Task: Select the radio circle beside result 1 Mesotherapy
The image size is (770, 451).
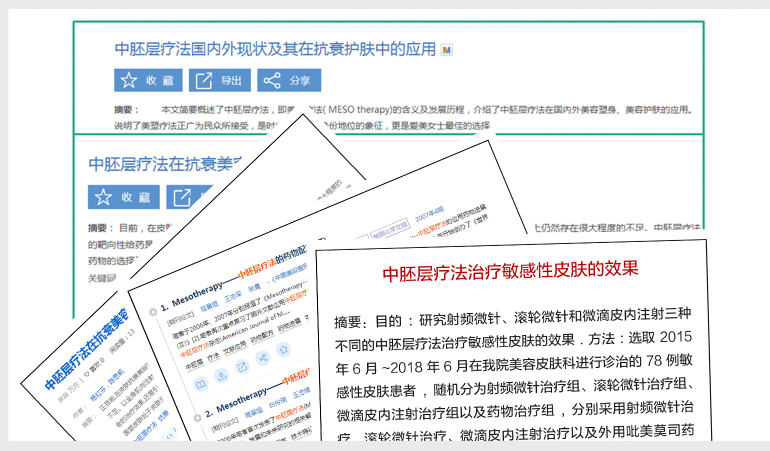Action: [152, 312]
